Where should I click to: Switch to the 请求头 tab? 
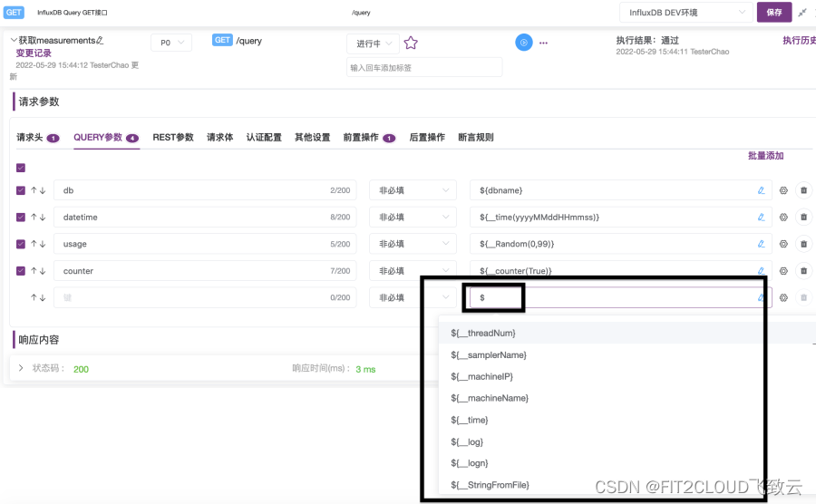[37, 137]
